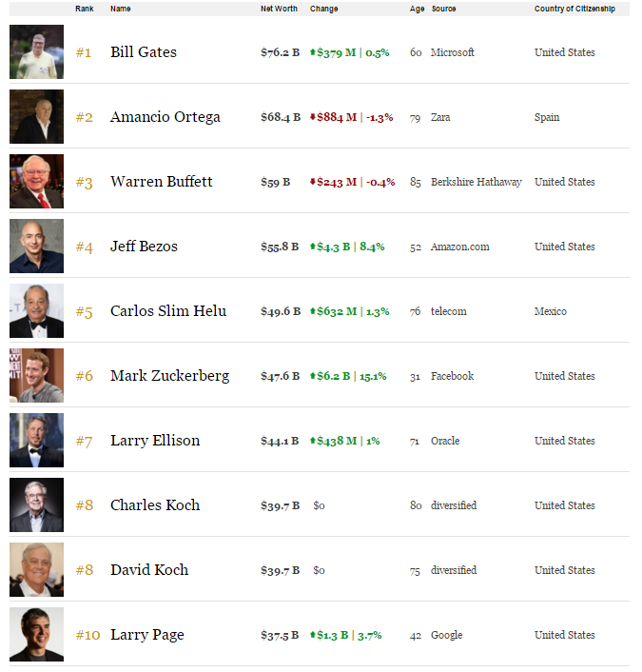Click Bill Gates' profile photo
Viewport: 642px width, 672px height.
[36, 52]
